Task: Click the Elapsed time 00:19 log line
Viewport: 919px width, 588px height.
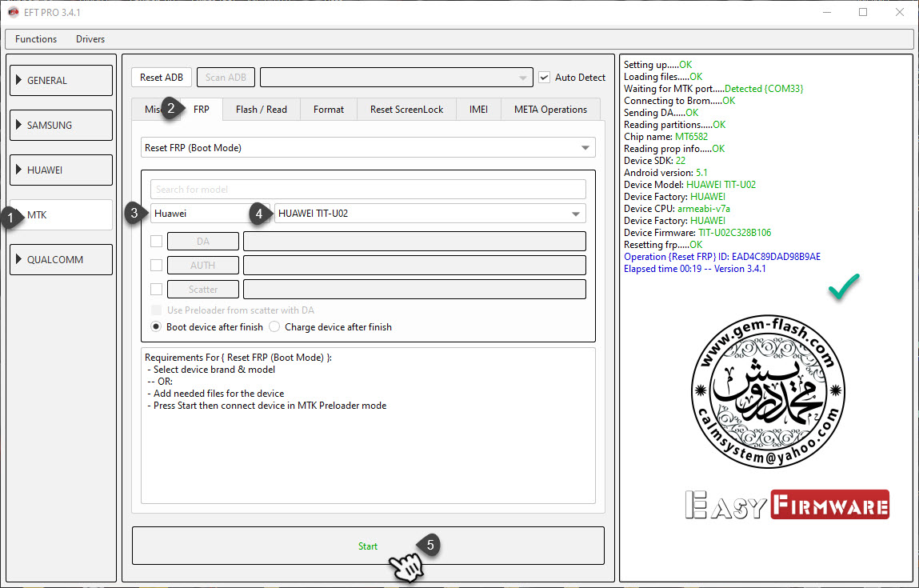Action: [694, 269]
